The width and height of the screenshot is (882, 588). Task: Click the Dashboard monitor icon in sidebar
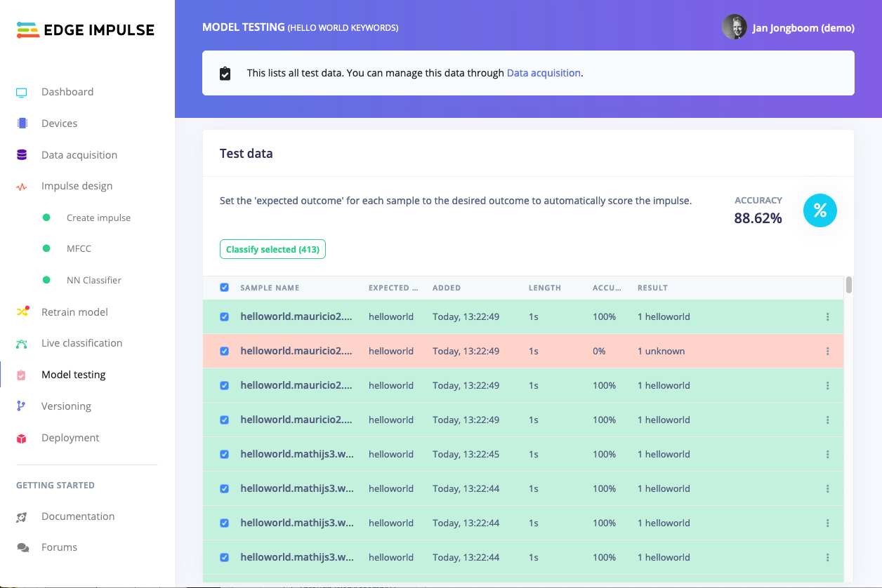(x=22, y=93)
